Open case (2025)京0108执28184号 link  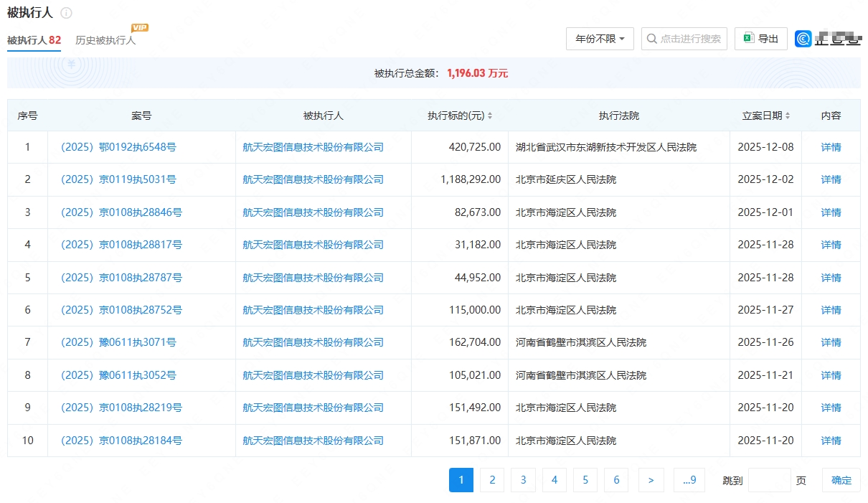click(x=121, y=441)
